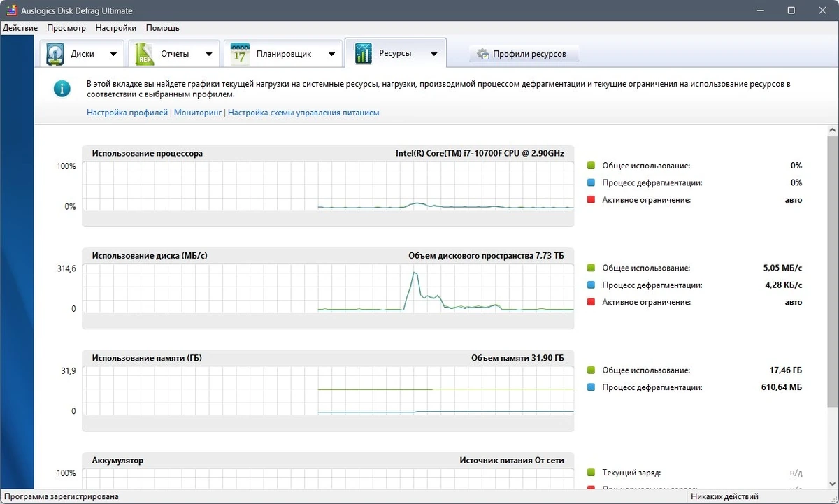Image resolution: width=839 pixels, height=504 pixels.
Task: Click the Intel Core i7-10700F CPU label
Action: [x=480, y=153]
